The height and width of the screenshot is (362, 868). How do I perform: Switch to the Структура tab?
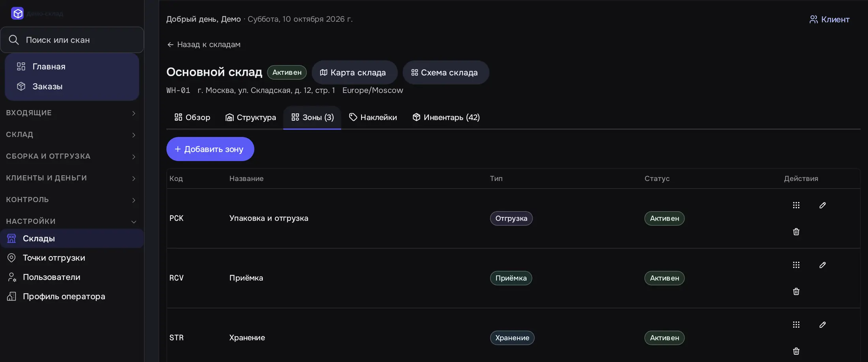[x=251, y=117]
